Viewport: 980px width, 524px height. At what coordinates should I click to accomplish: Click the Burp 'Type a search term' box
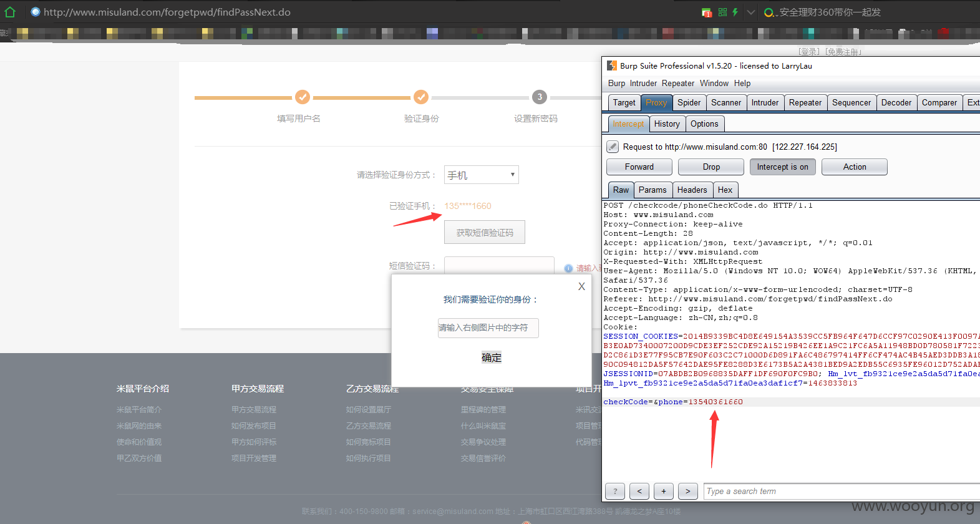(x=842, y=492)
